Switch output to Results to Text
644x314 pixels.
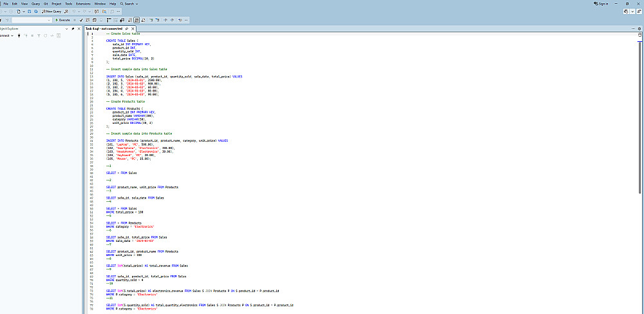point(130,20)
